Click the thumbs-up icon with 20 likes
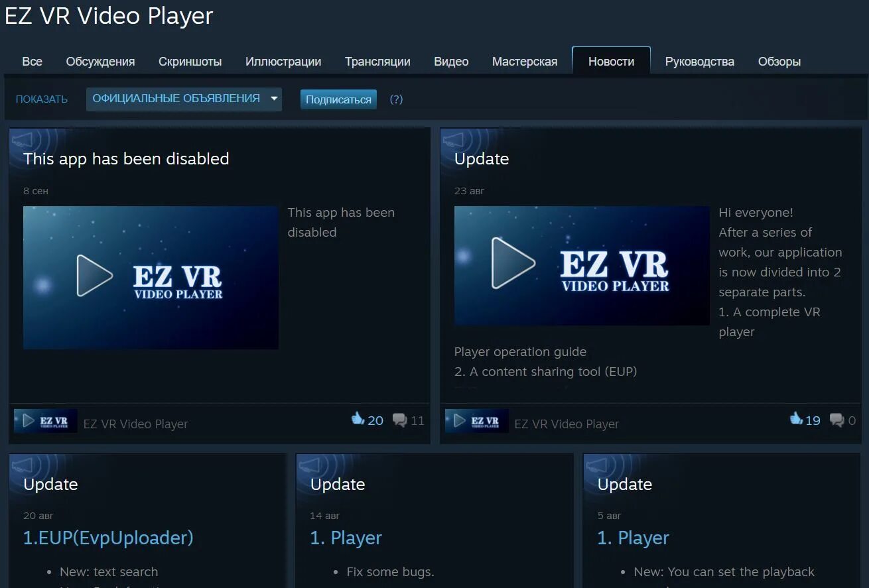869x588 pixels. [358, 418]
